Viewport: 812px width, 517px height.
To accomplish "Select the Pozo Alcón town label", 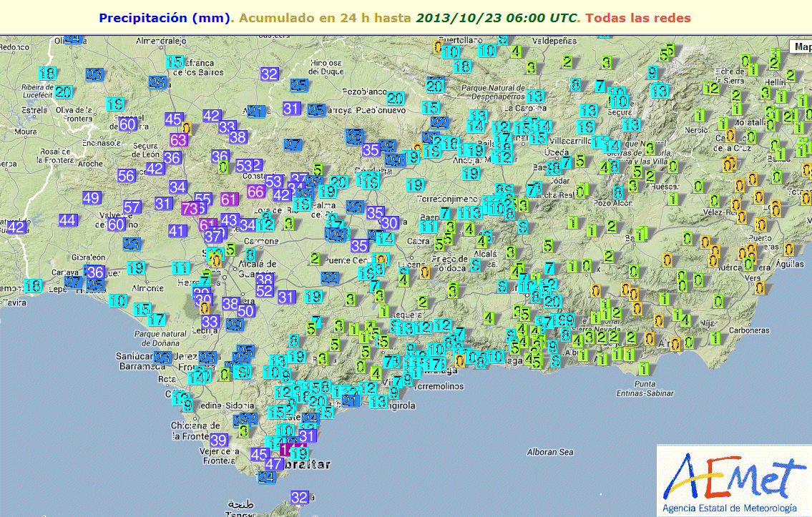I will tap(614, 203).
